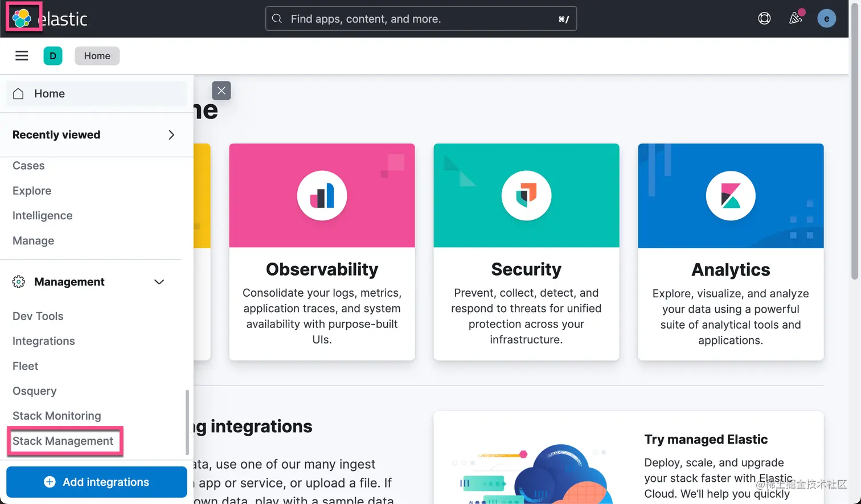
Task: Open Intelligence in the sidebar
Action: (43, 216)
